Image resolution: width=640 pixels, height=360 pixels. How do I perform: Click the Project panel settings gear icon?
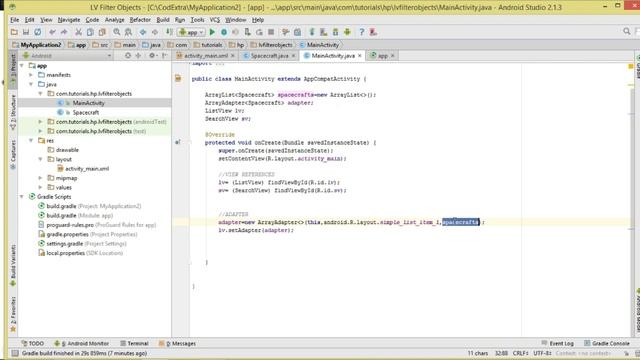click(152, 56)
